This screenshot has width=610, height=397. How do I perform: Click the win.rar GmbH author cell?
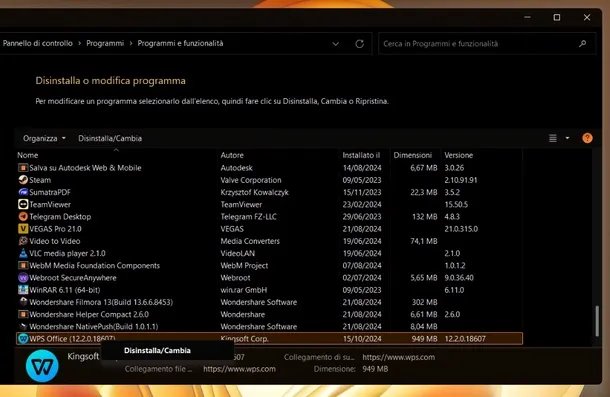click(x=244, y=290)
